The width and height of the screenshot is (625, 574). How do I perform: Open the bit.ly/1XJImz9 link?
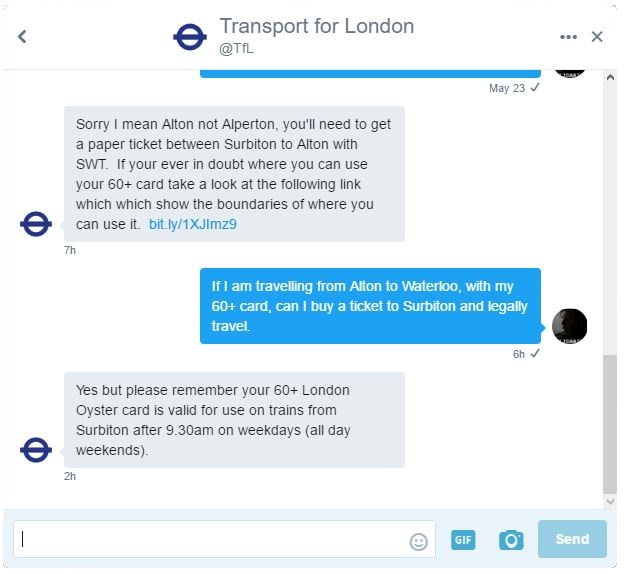(193, 224)
